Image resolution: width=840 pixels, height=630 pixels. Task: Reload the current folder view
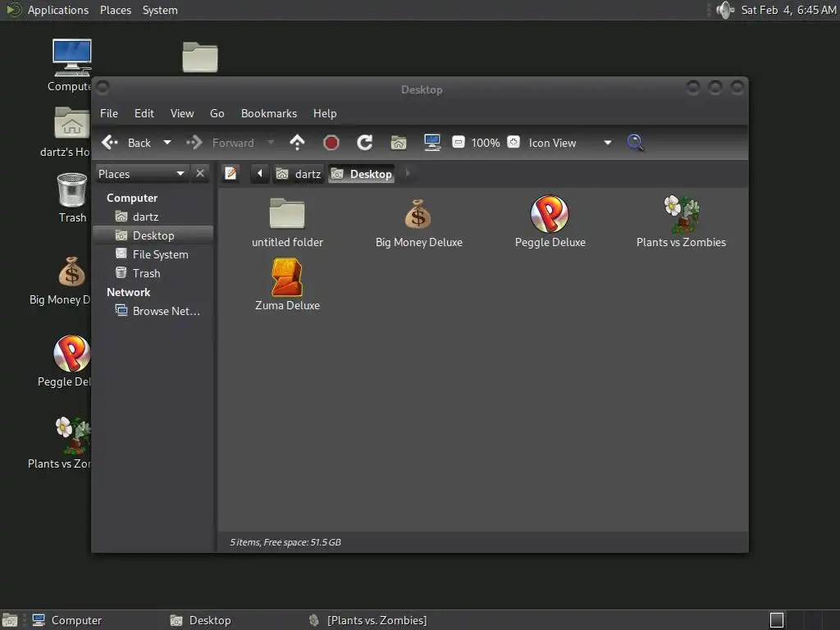pyautogui.click(x=365, y=143)
